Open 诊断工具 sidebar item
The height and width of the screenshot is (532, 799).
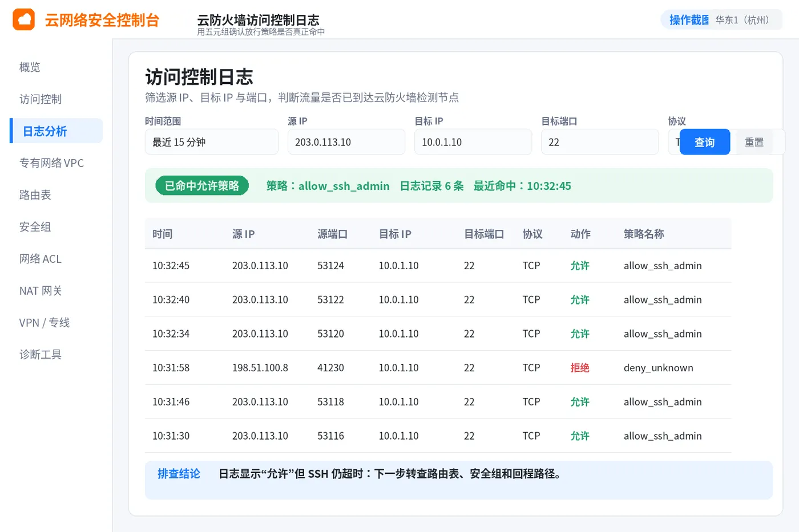(41, 355)
